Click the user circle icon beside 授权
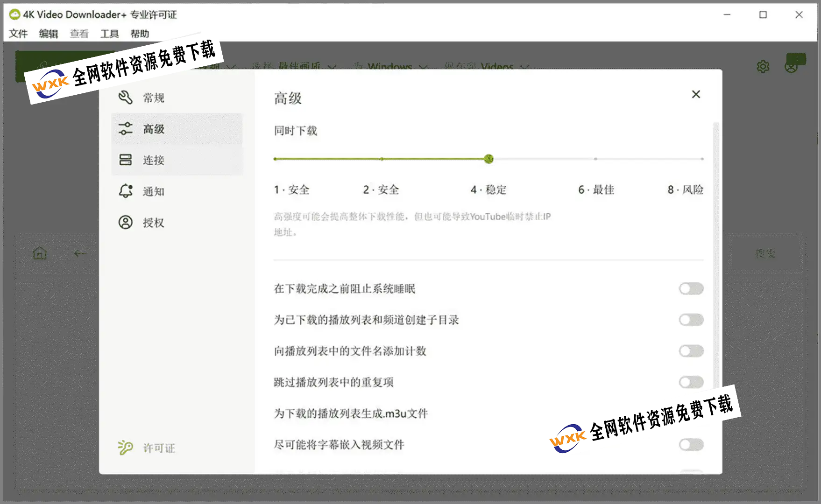The height and width of the screenshot is (504, 821). [125, 222]
